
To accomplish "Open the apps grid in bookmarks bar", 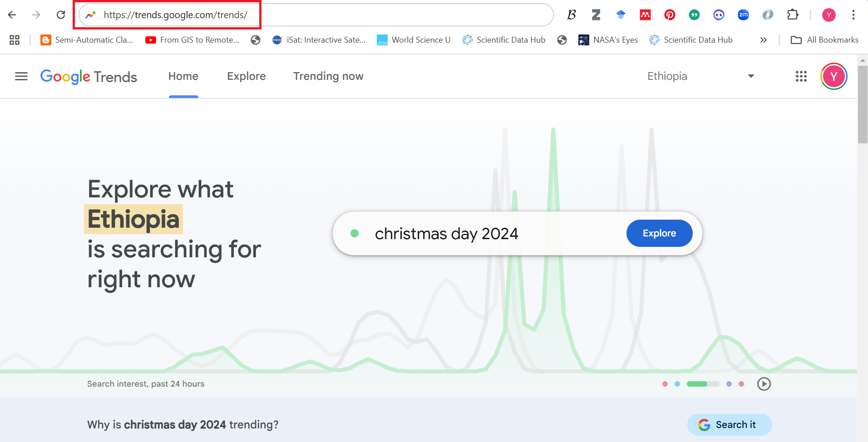I will tap(15, 40).
